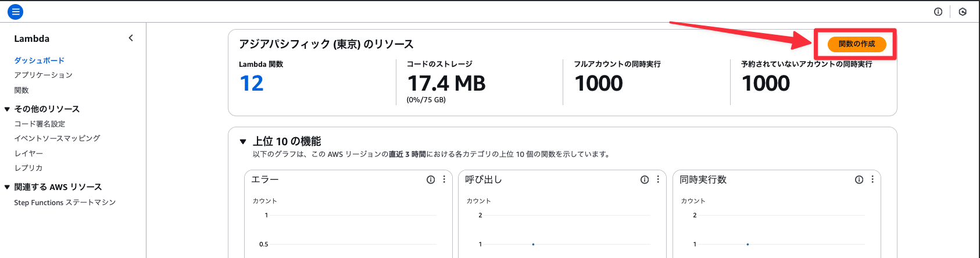This screenshot has width=980, height=258.
Task: Collapse the 関連する AWS リソース section
Action: click(x=7, y=187)
